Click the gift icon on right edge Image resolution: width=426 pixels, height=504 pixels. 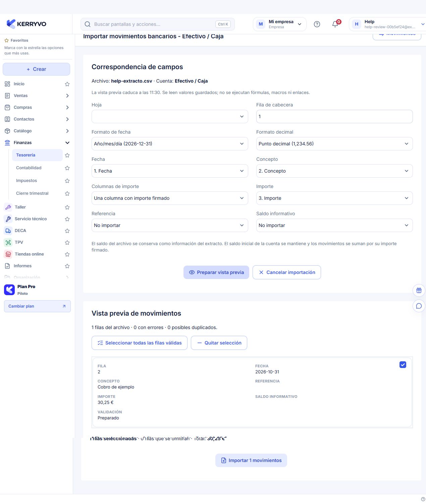[x=419, y=290]
